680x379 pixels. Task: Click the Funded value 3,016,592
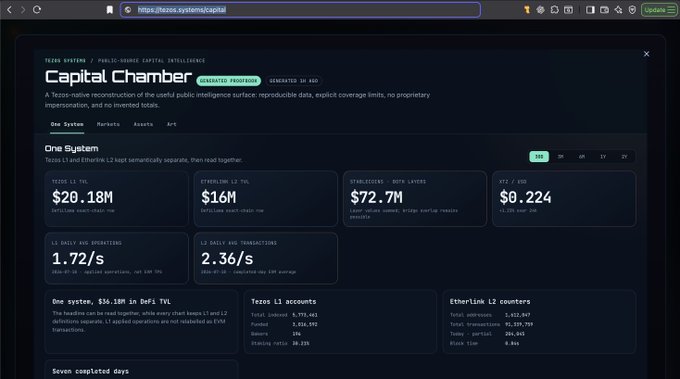(304, 324)
